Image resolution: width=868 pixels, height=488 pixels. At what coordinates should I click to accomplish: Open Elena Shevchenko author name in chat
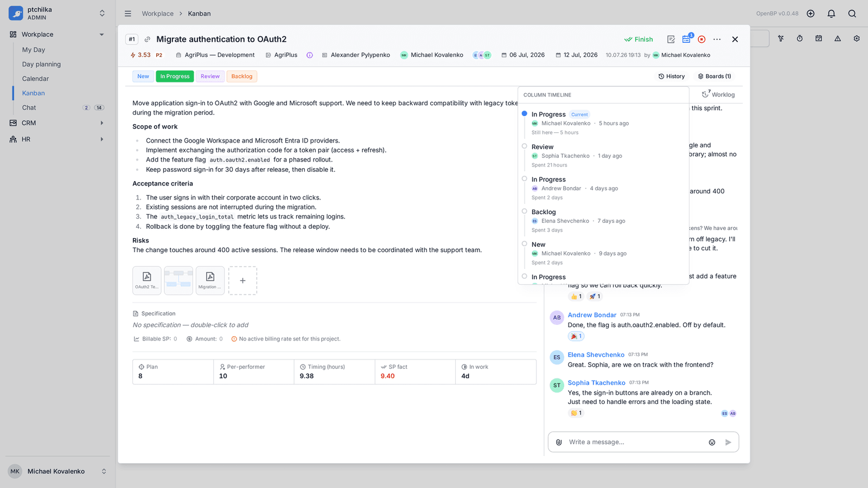click(596, 355)
